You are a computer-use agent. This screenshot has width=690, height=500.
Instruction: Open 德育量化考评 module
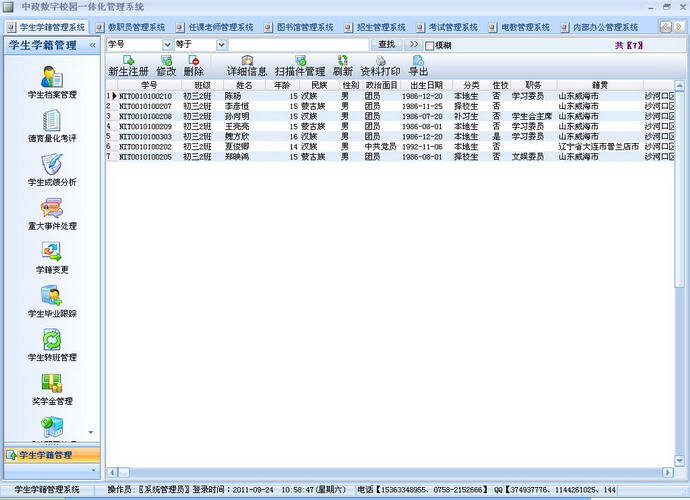click(x=52, y=126)
